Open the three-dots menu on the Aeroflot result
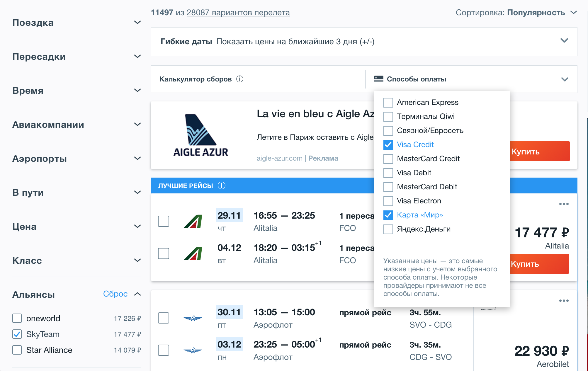Screen dimensions: 588x371 pos(564,301)
